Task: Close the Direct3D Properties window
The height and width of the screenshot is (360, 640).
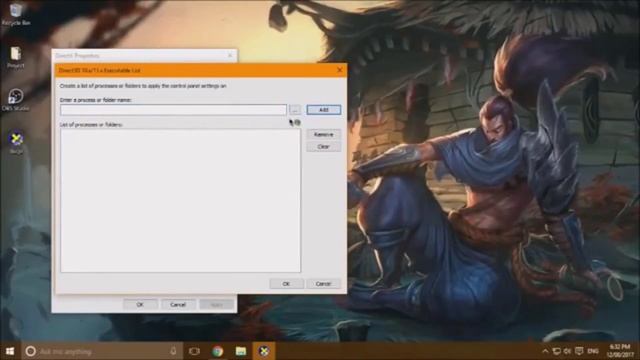Action: tap(230, 55)
